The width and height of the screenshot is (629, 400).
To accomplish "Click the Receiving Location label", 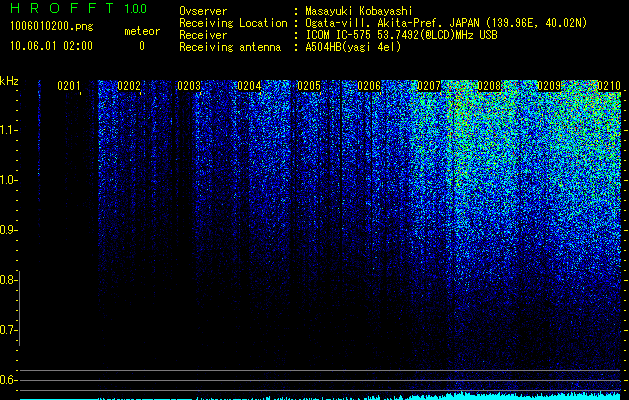I will pos(233,23).
